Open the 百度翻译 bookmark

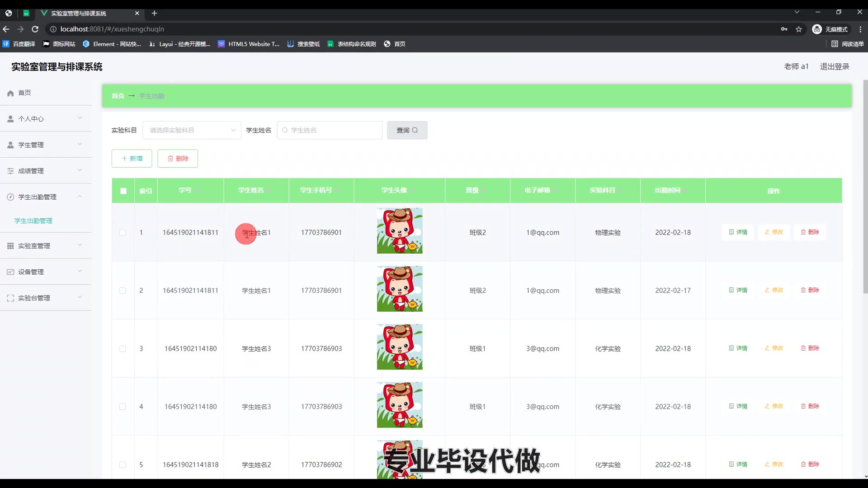(x=19, y=44)
